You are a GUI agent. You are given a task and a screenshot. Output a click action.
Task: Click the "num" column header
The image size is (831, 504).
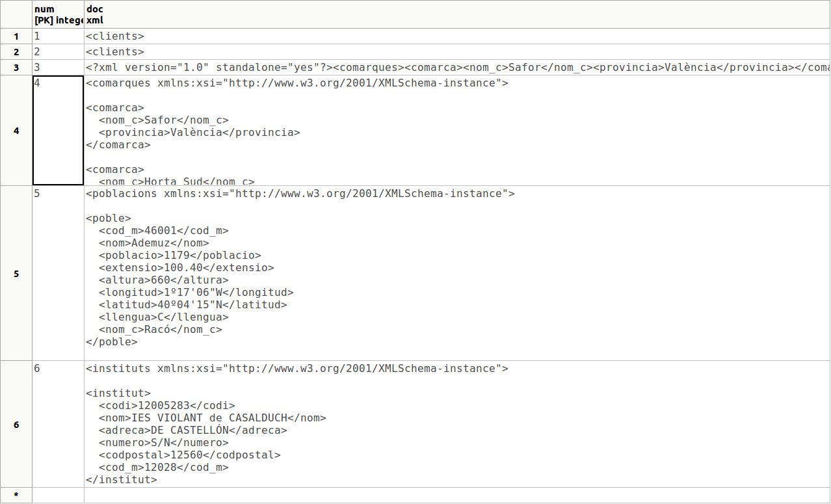coord(58,14)
